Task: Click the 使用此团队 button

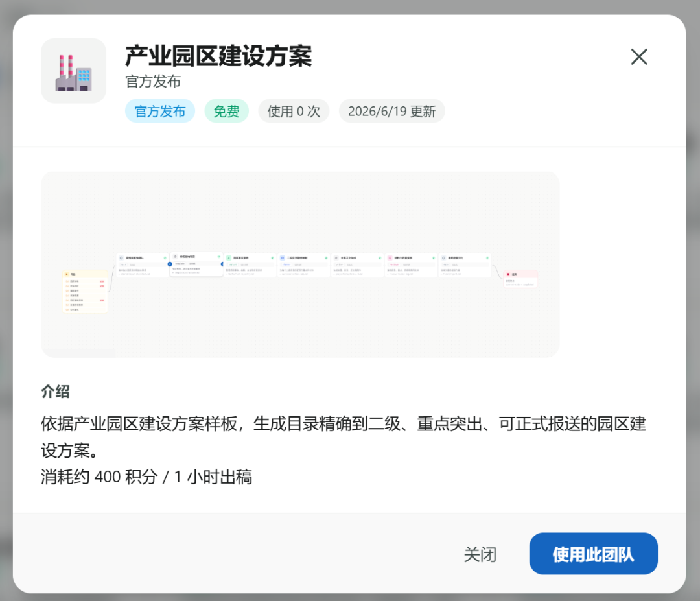Action: [x=593, y=554]
